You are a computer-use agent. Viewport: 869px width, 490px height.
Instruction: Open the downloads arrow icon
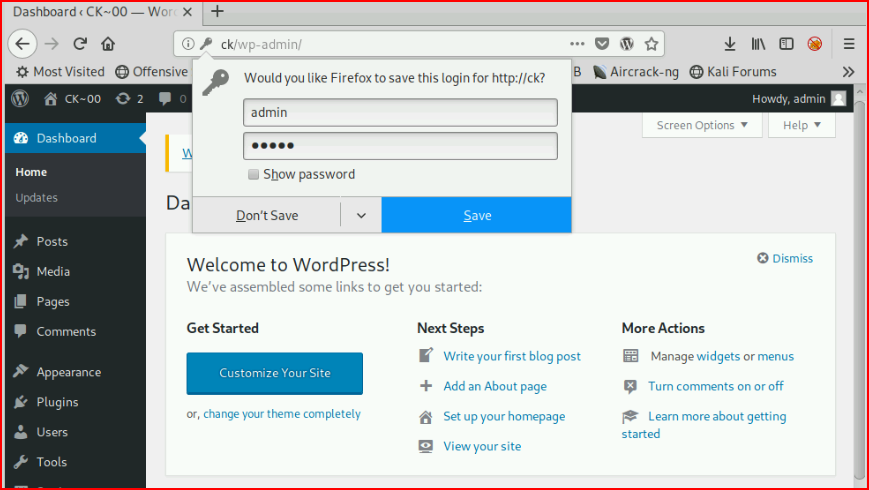(x=730, y=44)
